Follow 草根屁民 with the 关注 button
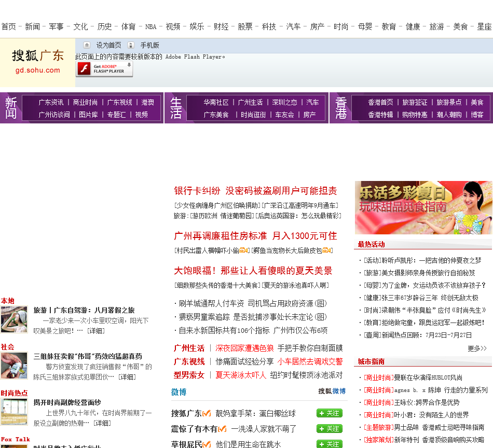493x448 pixels. [330, 444]
